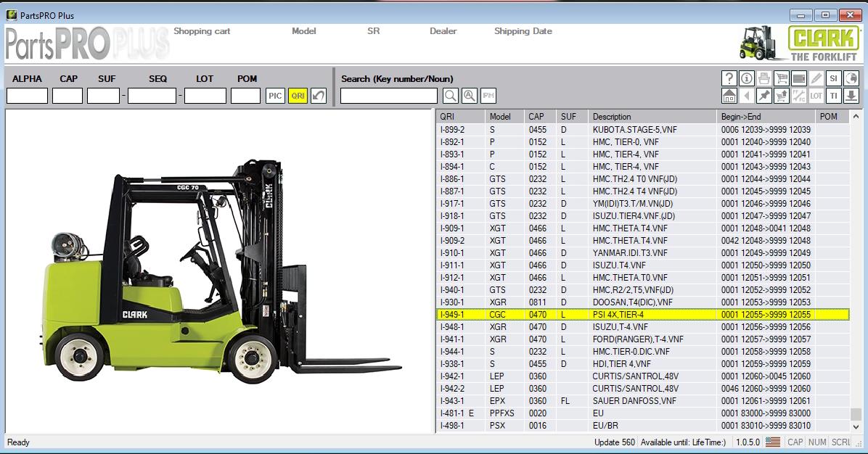The width and height of the screenshot is (868, 454).
Task: Go to home icon
Action: point(729,96)
